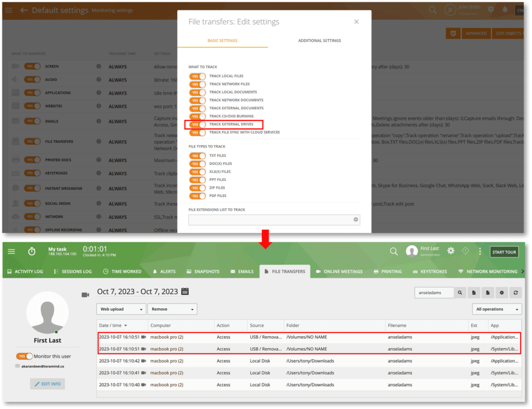Go back using arrow beside Default settings

23,10
